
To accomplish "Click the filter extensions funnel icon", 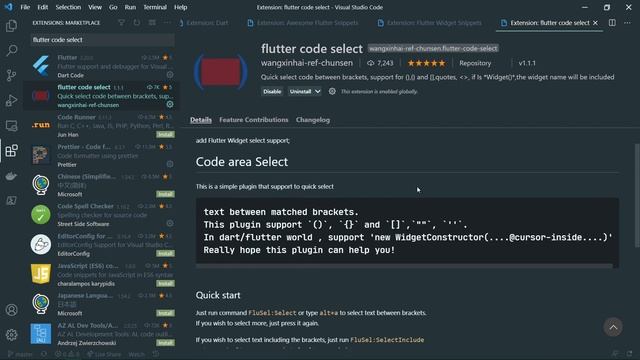I will point(121,23).
